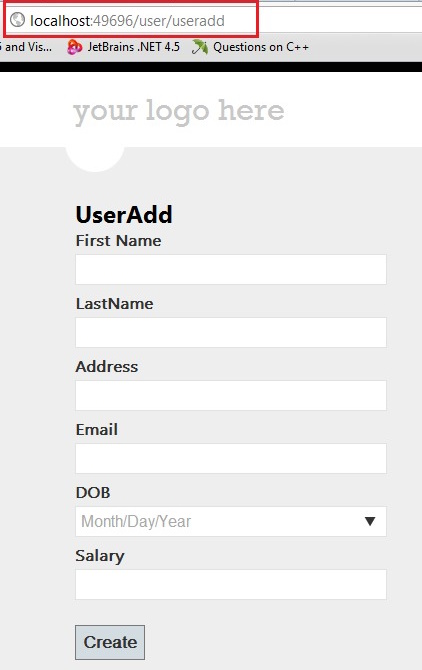The image size is (422, 670).
Task: Click the "your logo here" site logo
Action: pyautogui.click(x=179, y=112)
